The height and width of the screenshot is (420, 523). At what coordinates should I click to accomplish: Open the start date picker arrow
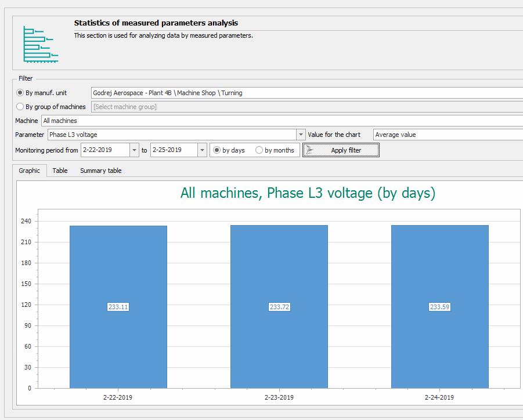(134, 150)
